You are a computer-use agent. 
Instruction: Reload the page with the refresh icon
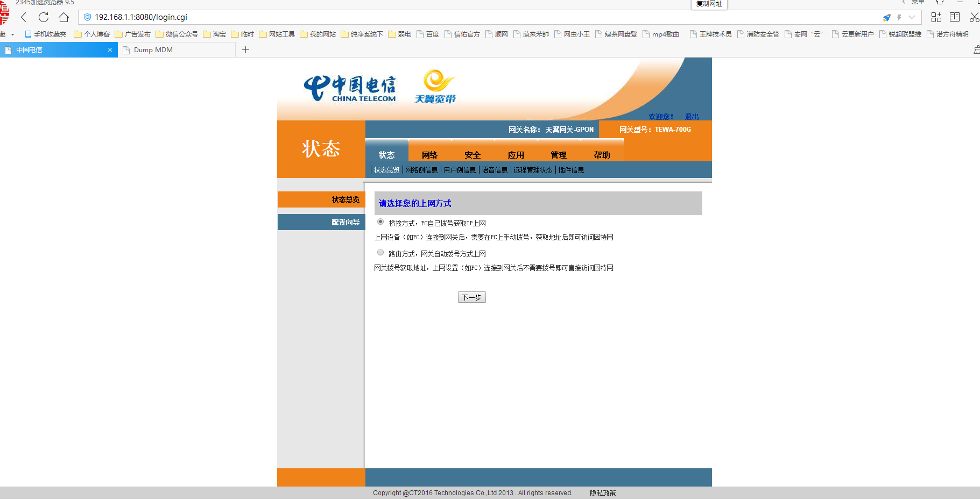tap(44, 17)
